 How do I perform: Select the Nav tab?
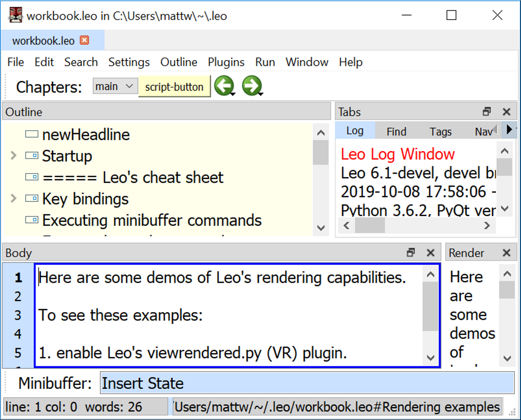[x=482, y=131]
